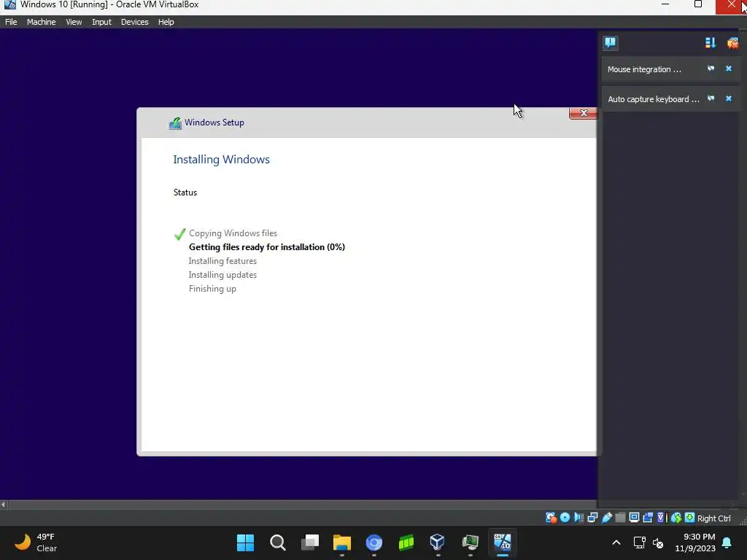Open the green app icon on taskbar
The height and width of the screenshot is (560, 747).
point(406,542)
